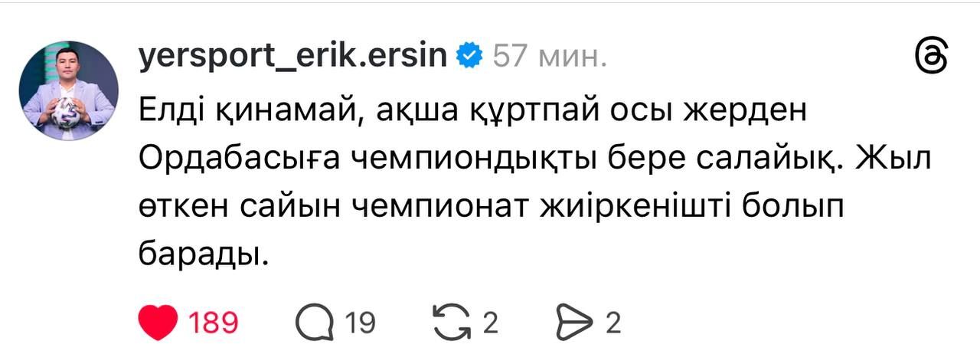Click the share count next to the paper plane
The width and height of the screenshot is (980, 364).
(x=613, y=323)
